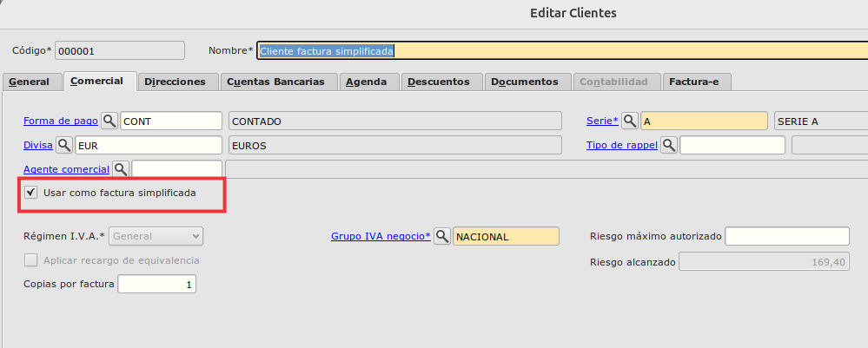Viewport: 868px width, 348px height.
Task: Click the Forma de pago link
Action: coord(61,121)
